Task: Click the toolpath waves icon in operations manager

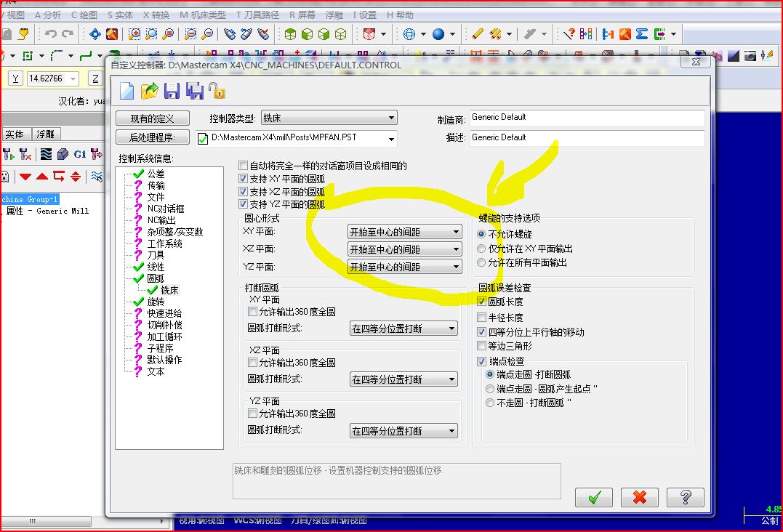Action: pos(46,154)
